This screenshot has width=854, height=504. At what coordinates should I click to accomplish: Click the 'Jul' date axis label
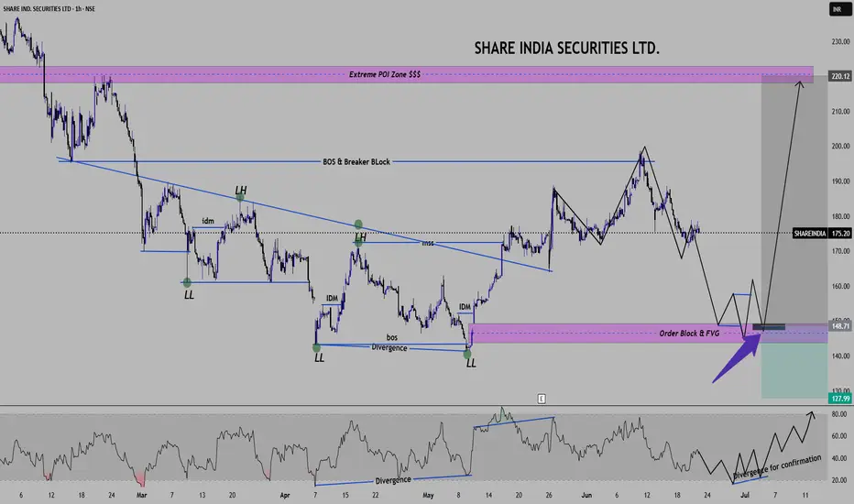[745, 495]
